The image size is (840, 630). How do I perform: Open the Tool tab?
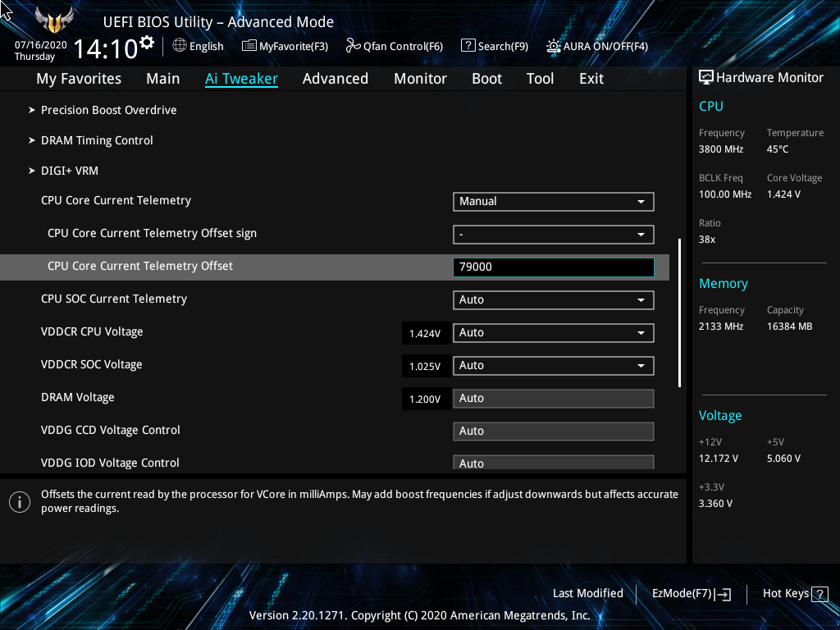[540, 79]
